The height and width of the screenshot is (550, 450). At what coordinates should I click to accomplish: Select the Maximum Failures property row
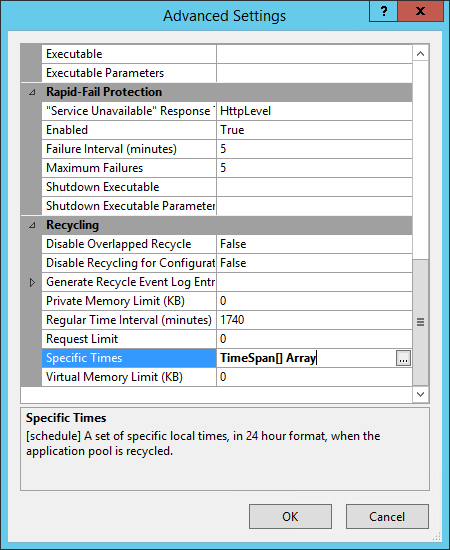tap(227, 168)
